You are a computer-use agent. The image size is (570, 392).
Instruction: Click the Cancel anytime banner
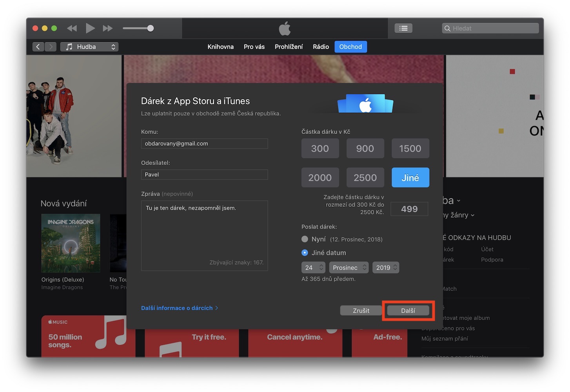tap(295, 343)
